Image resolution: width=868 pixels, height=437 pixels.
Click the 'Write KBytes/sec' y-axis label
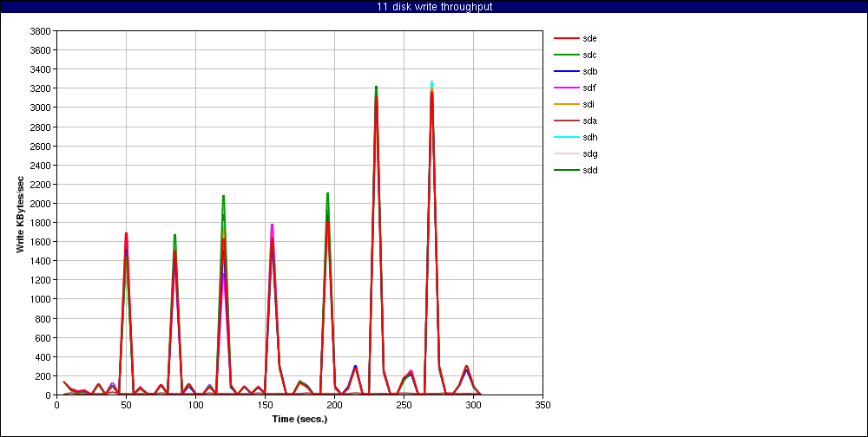point(21,213)
